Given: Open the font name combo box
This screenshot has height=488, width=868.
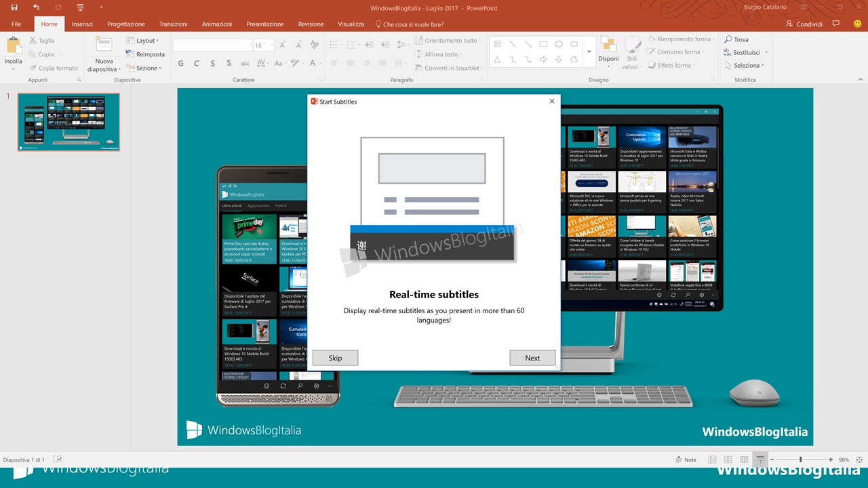Looking at the screenshot, I should (x=212, y=45).
